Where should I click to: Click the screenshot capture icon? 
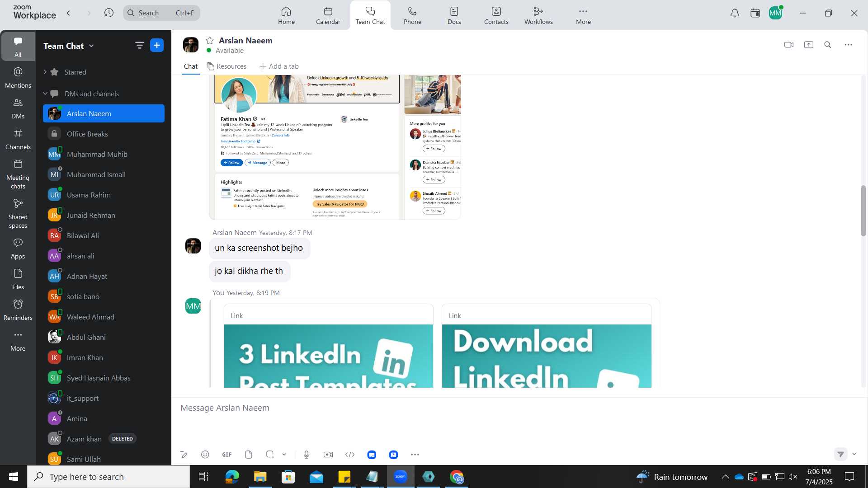270,455
